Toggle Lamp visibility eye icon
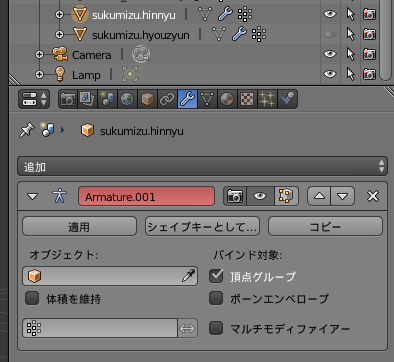394x362 pixels. coord(330,74)
